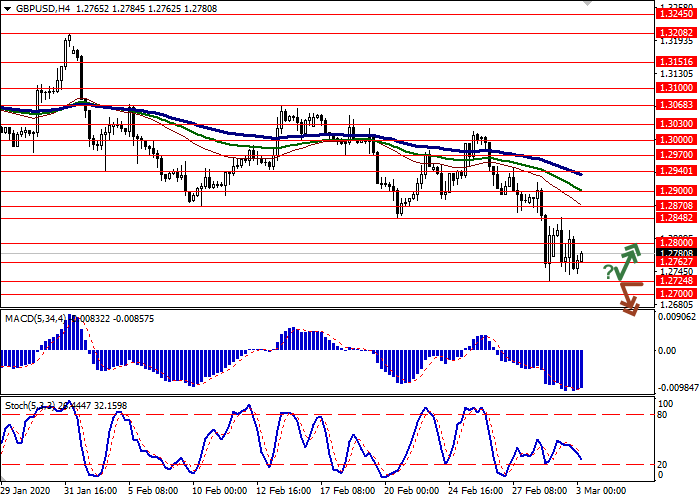This screenshot has width=700, height=500.
Task: Click the 1.28708 price level tag
Action: point(676,205)
